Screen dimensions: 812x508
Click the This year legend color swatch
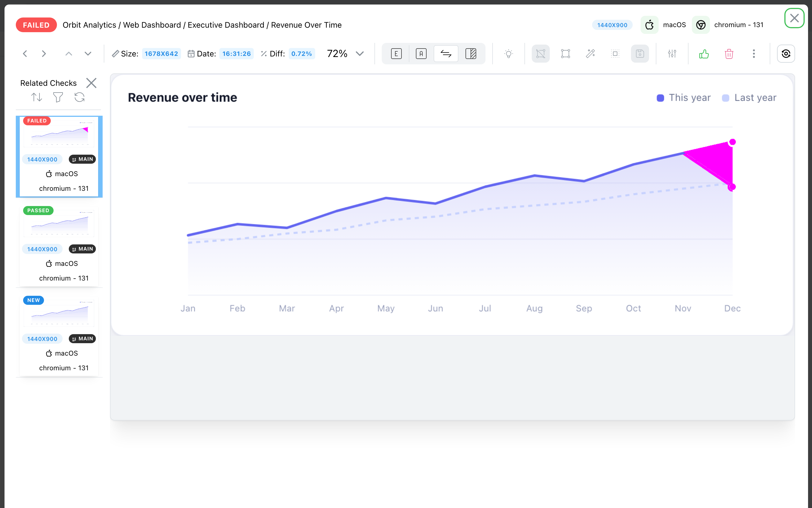pyautogui.click(x=660, y=98)
